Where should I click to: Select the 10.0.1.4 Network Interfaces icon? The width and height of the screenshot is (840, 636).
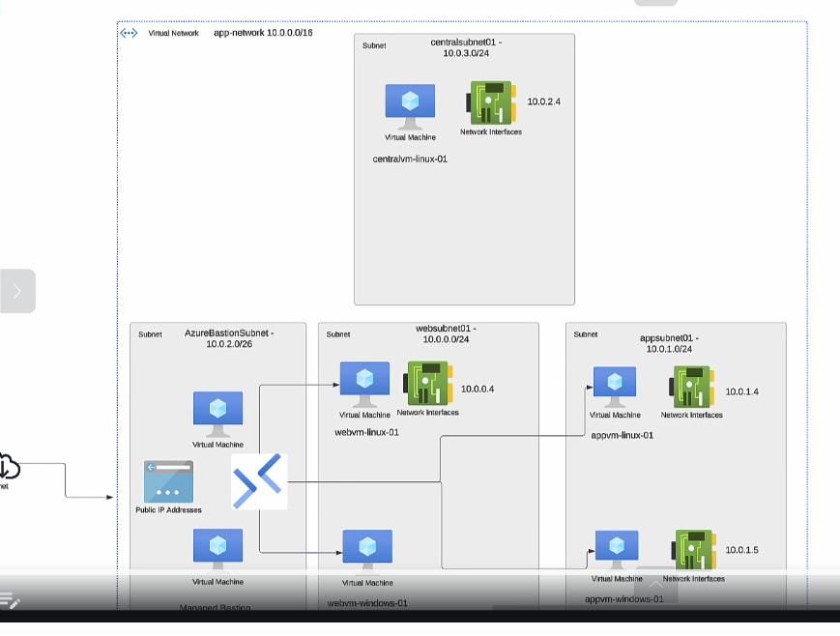692,388
